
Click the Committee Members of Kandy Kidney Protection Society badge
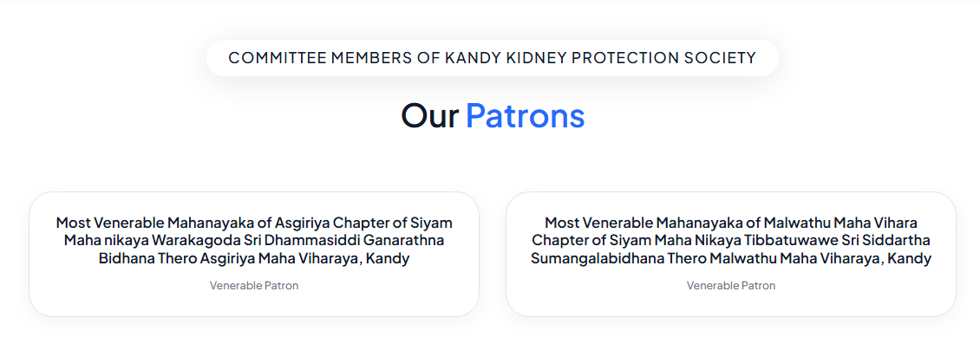(x=493, y=58)
